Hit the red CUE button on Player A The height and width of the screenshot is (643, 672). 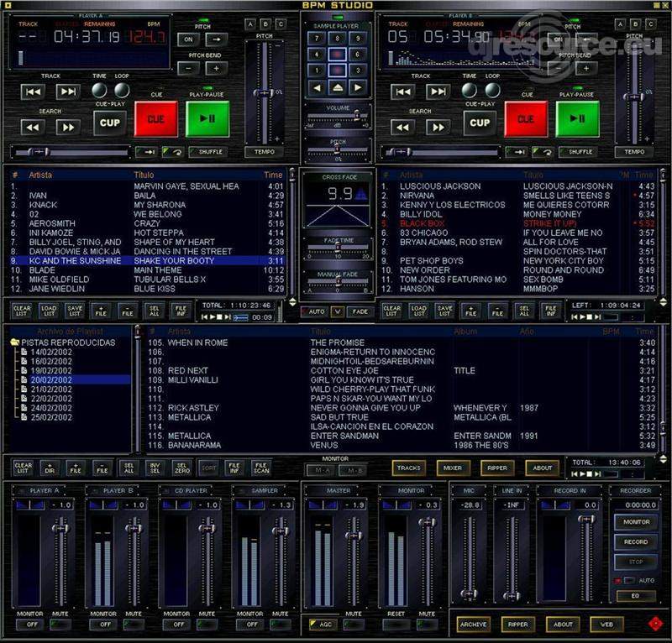[x=156, y=118]
